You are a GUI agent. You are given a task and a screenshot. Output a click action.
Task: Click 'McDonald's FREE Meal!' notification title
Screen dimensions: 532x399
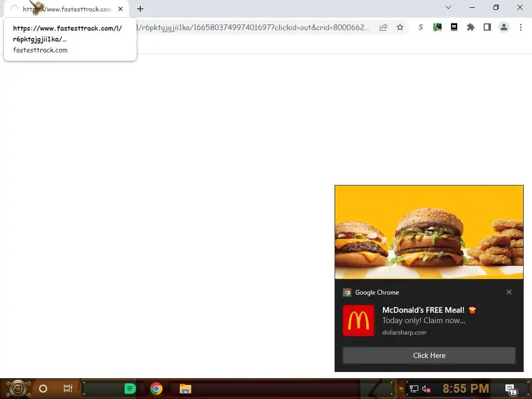pyautogui.click(x=423, y=310)
